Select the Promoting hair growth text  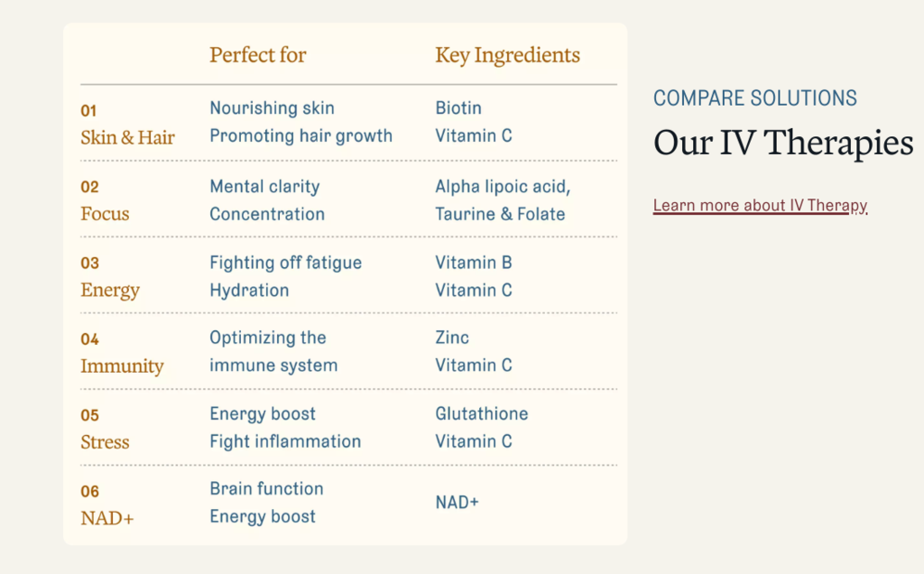(x=300, y=136)
